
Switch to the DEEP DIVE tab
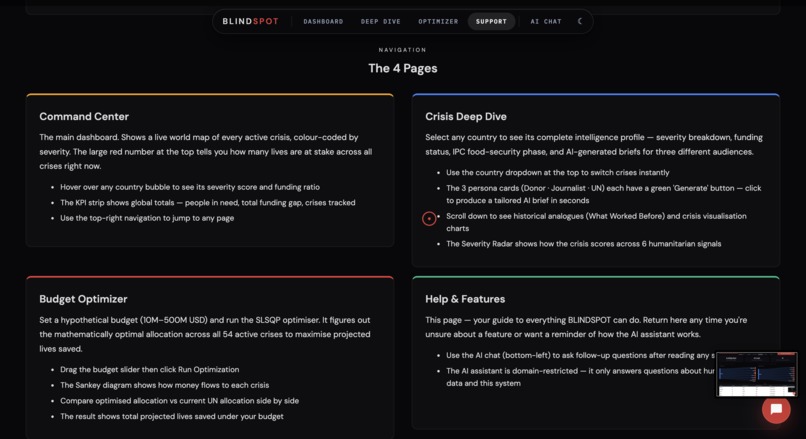click(x=380, y=22)
